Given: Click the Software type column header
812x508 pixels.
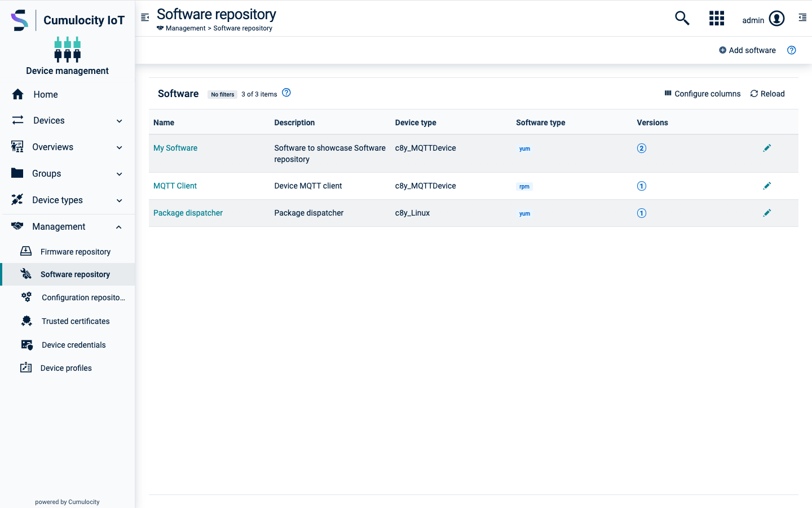Looking at the screenshot, I should click(x=540, y=122).
